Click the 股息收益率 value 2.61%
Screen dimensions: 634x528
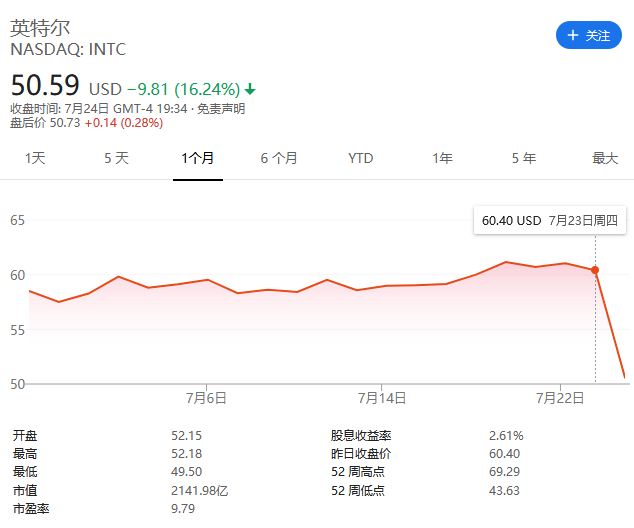coord(506,435)
